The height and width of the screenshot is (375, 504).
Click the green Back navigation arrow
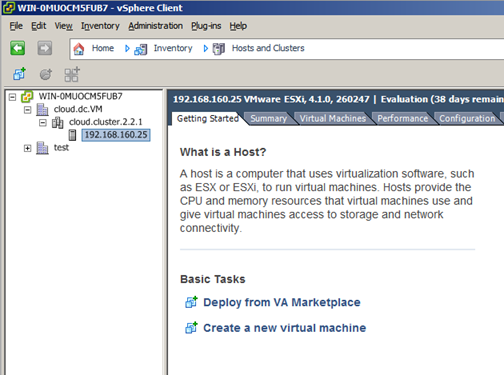click(18, 48)
